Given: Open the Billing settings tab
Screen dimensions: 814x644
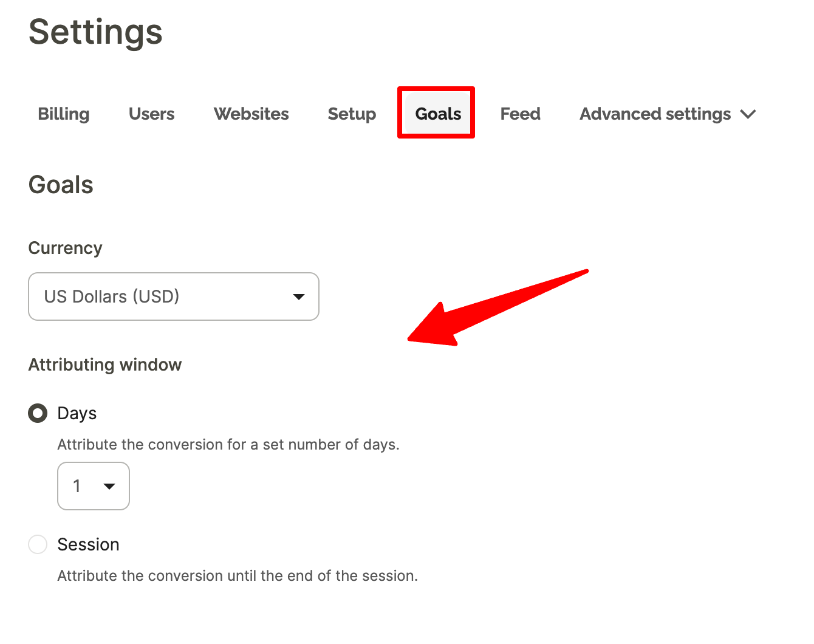Looking at the screenshot, I should point(64,114).
